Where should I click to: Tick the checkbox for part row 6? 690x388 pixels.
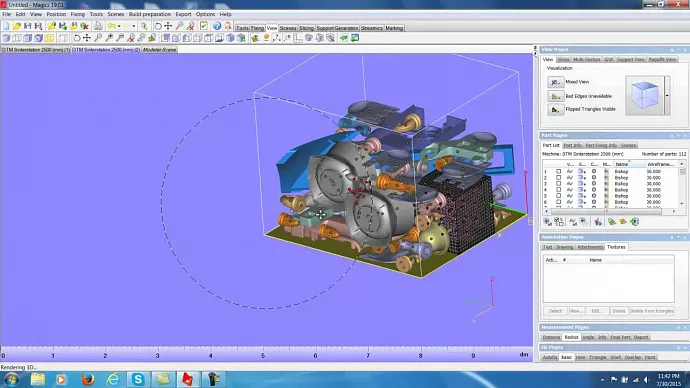pos(558,202)
